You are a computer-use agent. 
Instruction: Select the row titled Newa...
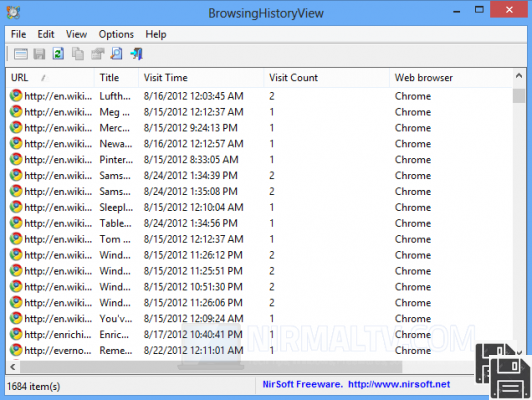[x=259, y=144]
